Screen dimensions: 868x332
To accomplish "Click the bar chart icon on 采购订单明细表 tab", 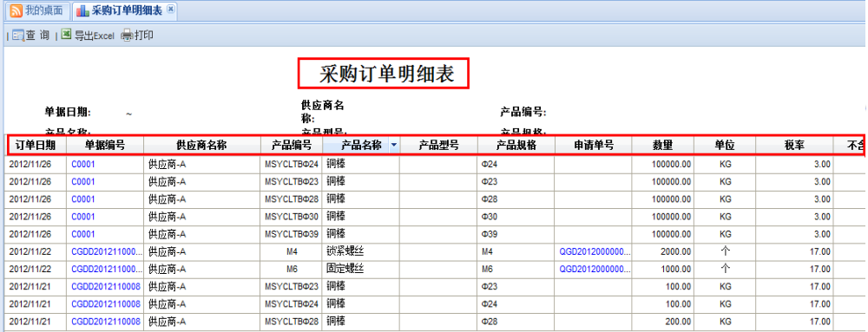I will click(82, 10).
